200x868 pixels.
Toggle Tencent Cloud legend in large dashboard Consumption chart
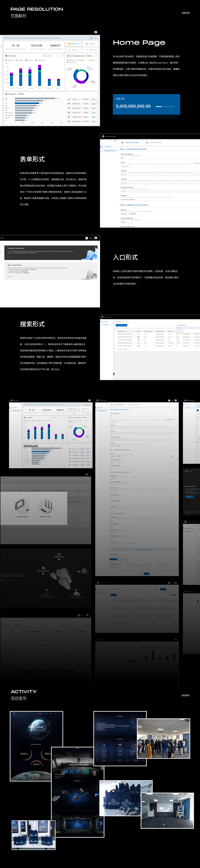40,60
